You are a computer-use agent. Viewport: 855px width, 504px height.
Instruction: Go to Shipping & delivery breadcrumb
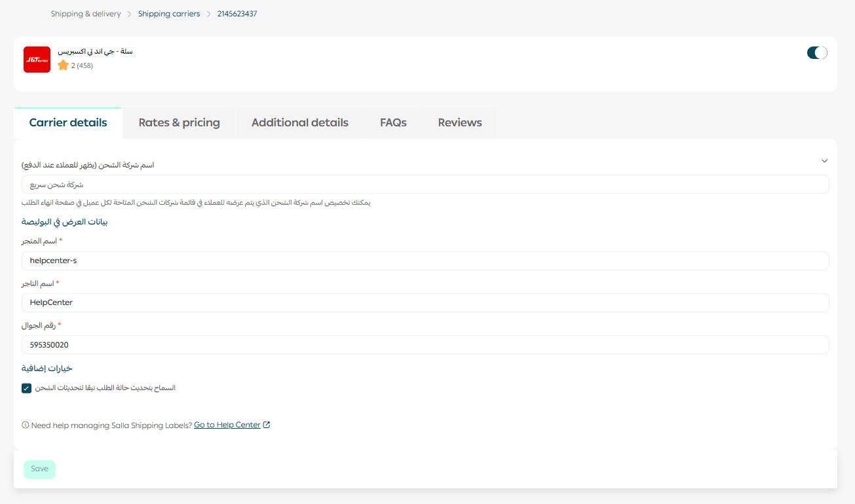85,14
